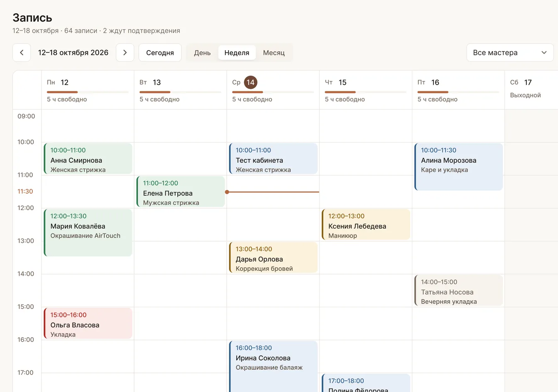This screenshot has height=392, width=558.
Task: Open Мария Ковалёва appointment
Action: click(x=88, y=233)
